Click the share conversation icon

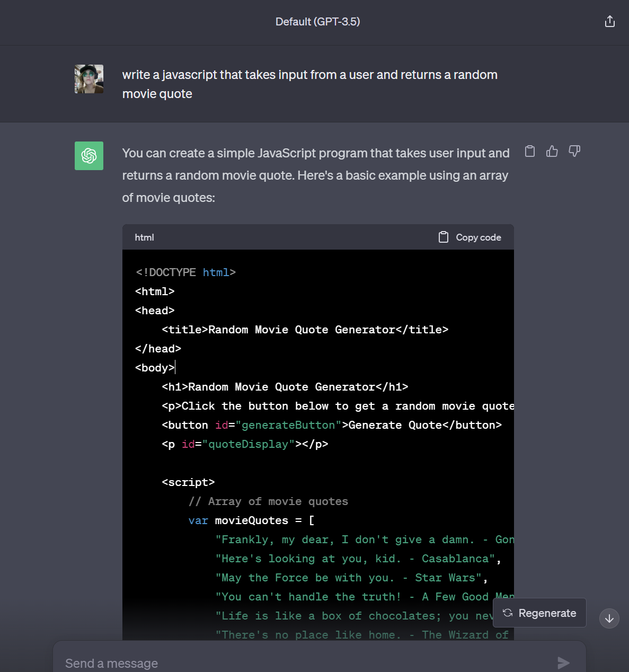[x=609, y=21]
